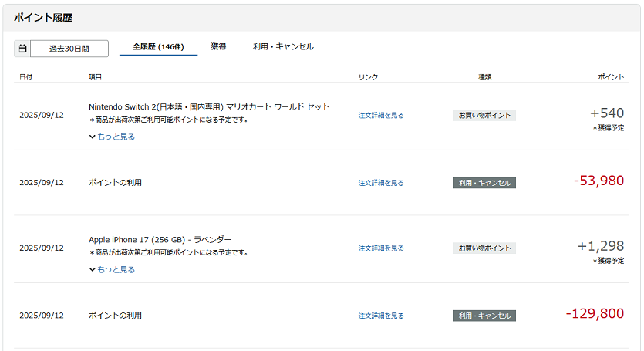This screenshot has height=351, width=644.
Task: Click the Nintendo Switch 2 マリオカート item title
Action: point(209,106)
